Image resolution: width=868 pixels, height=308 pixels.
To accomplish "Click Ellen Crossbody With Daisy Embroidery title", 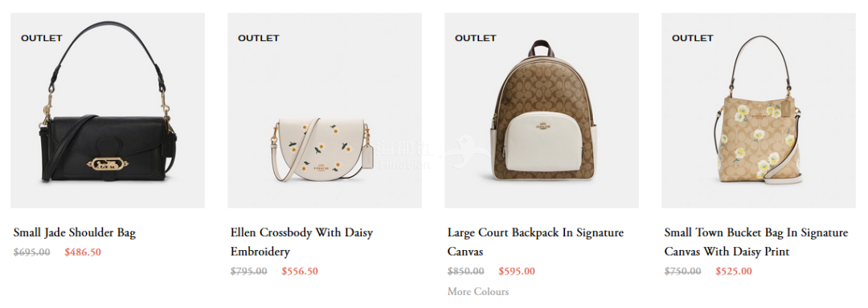I will [x=301, y=242].
